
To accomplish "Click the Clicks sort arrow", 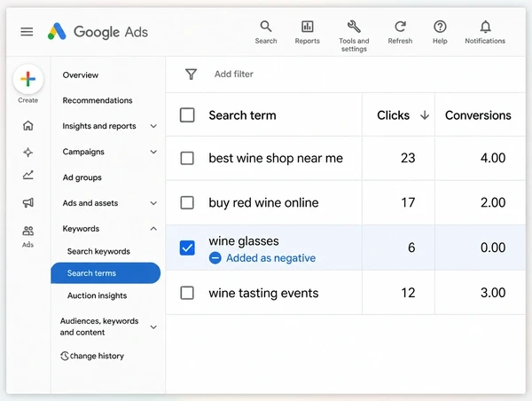I will coord(425,115).
